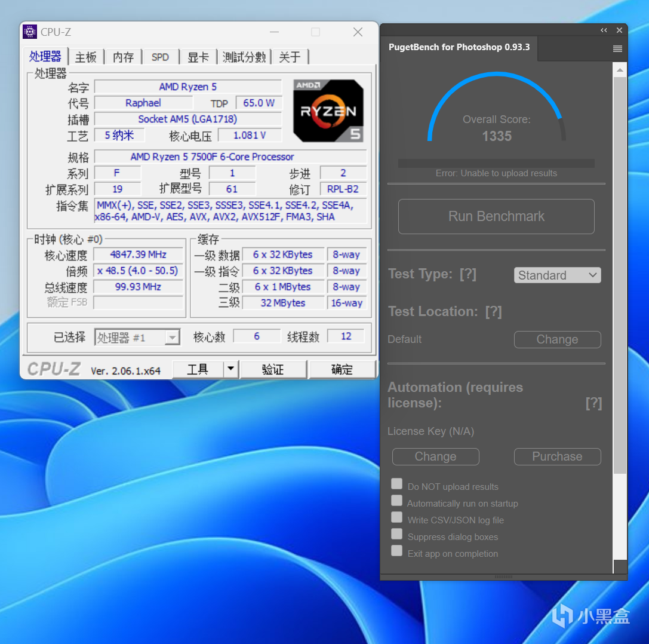Click the benchmark progress bar
Image resolution: width=649 pixels, height=644 pixels.
[x=496, y=163]
